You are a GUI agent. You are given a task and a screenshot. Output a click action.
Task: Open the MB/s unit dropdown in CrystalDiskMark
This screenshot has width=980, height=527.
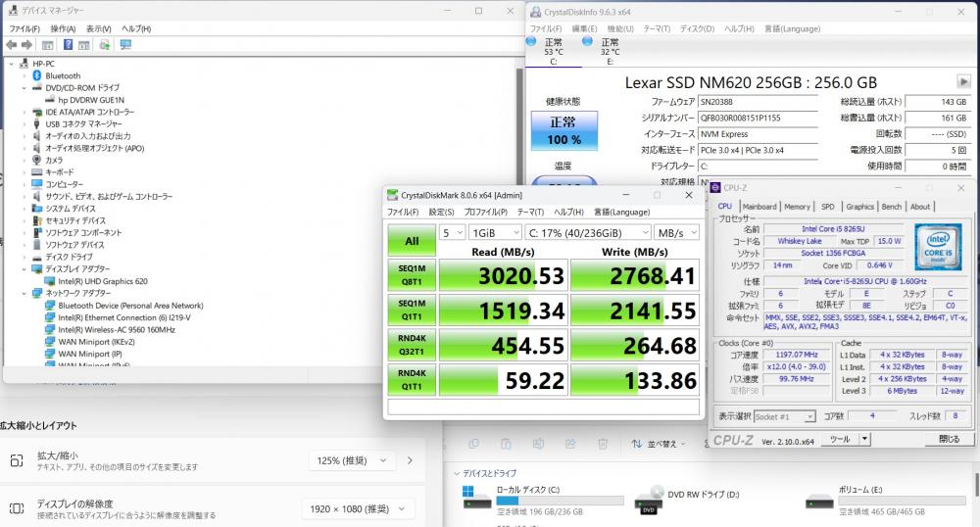point(676,232)
